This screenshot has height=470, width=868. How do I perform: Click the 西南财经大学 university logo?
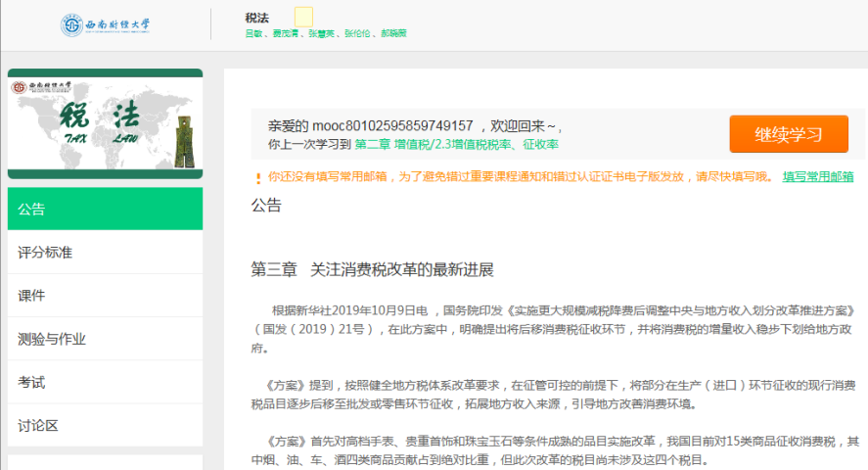pos(105,24)
